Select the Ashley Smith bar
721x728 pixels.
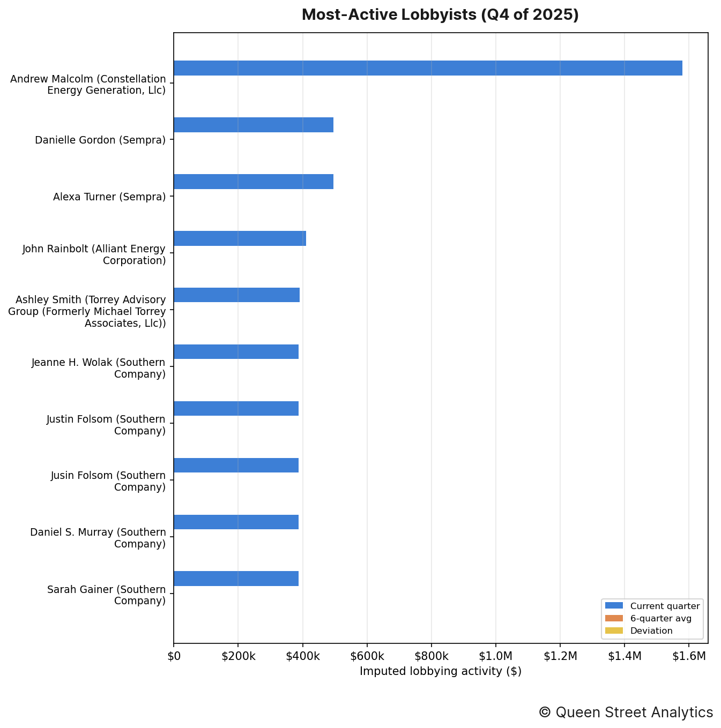(236, 295)
